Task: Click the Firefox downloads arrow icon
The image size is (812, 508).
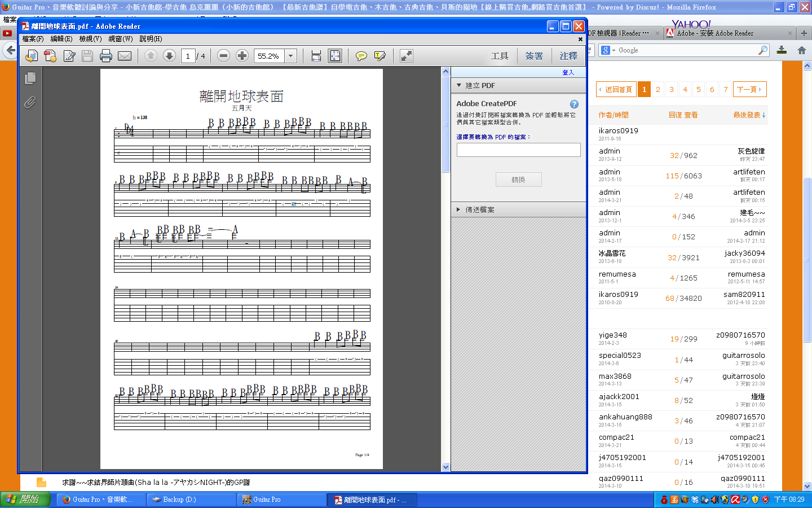Action: click(782, 50)
